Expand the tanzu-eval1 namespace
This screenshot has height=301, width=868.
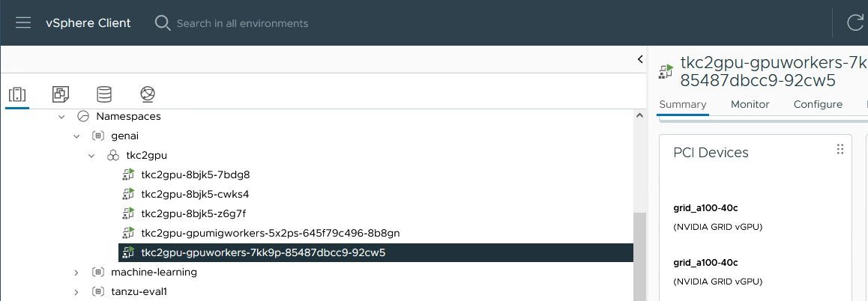coord(76,292)
